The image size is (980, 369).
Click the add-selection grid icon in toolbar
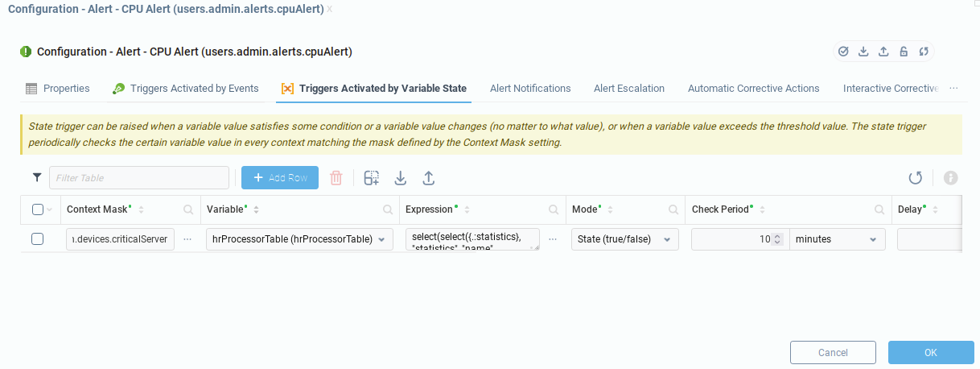pyautogui.click(x=371, y=178)
